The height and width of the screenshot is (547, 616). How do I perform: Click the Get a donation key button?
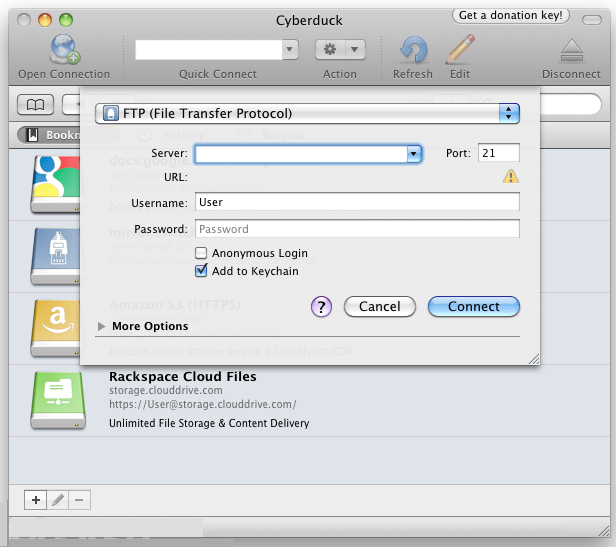click(510, 15)
